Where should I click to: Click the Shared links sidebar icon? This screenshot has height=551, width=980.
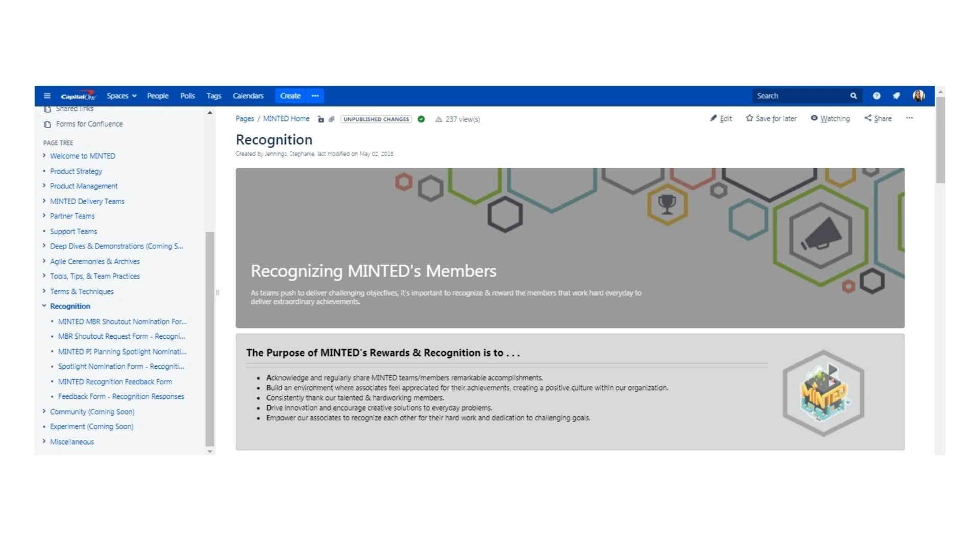click(47, 109)
